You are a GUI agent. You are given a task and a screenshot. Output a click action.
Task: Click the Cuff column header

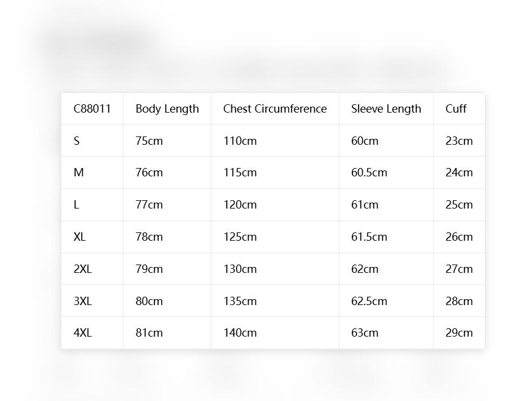click(x=459, y=108)
